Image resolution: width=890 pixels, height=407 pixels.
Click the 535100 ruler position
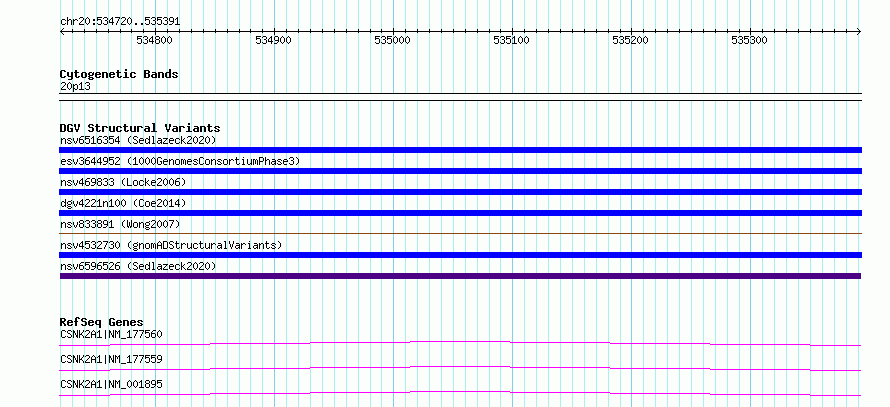[511, 40]
